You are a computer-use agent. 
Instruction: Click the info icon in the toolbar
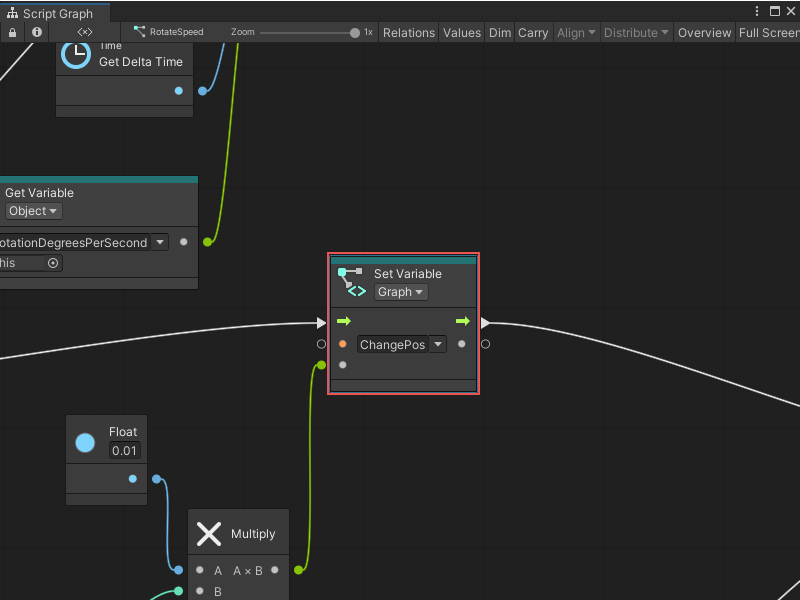tap(37, 32)
